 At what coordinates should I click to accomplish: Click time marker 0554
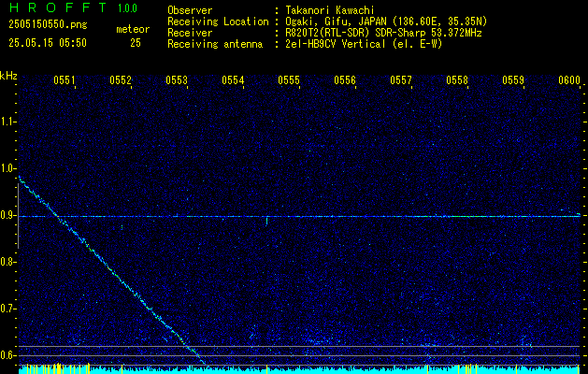233,79
